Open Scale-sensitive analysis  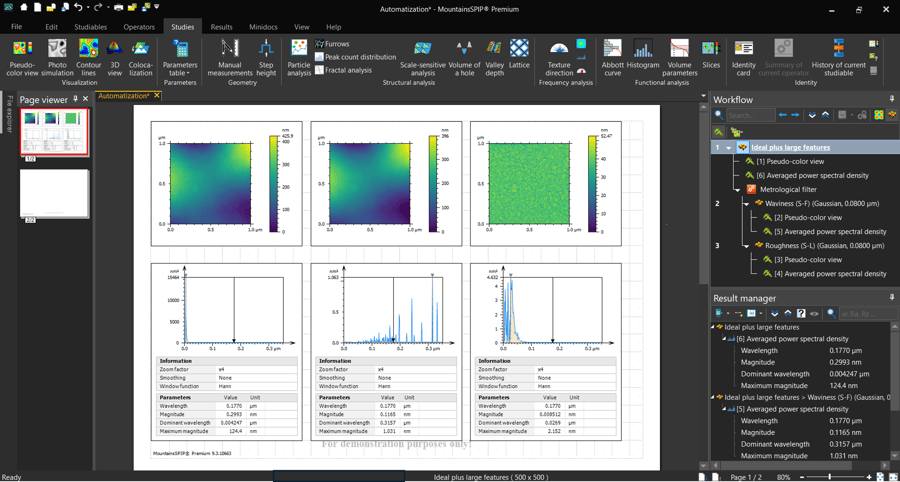tap(422, 57)
